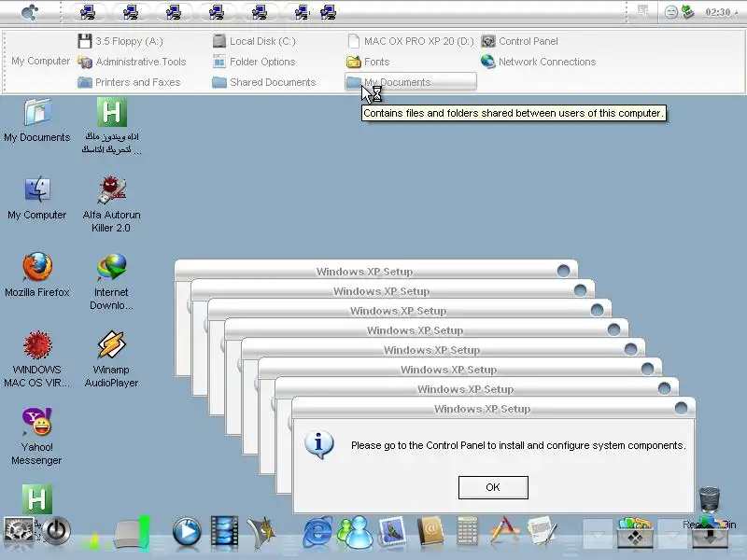Select the My Computer desktop icon
Viewport: 747px width, 560px height.
(37, 198)
